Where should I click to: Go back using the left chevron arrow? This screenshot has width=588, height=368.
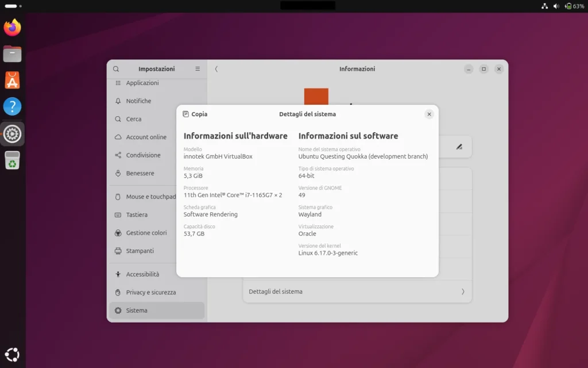click(x=216, y=68)
